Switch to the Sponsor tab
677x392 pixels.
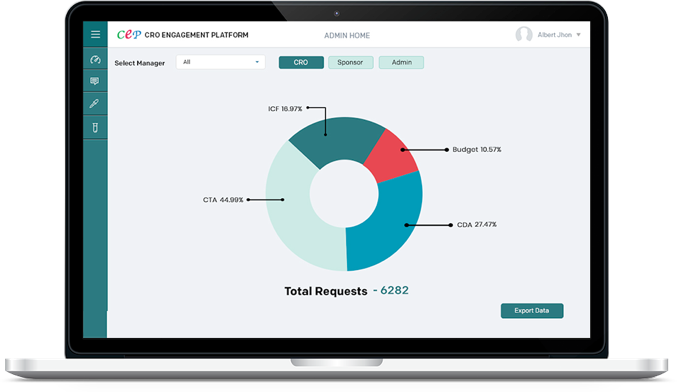(350, 63)
